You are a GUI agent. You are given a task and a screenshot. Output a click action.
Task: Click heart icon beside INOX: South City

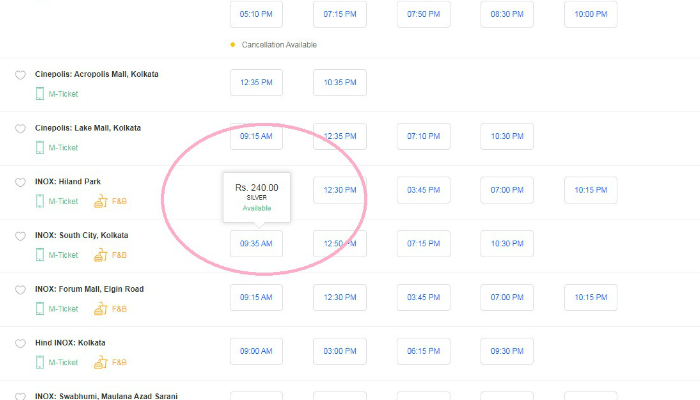(x=20, y=236)
